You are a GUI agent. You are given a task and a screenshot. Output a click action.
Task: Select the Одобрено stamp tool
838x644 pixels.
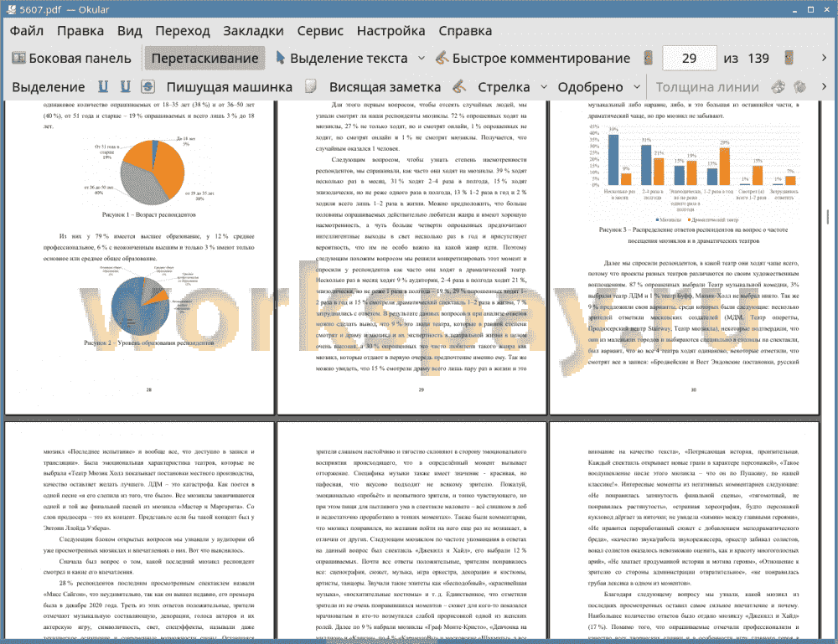point(590,87)
